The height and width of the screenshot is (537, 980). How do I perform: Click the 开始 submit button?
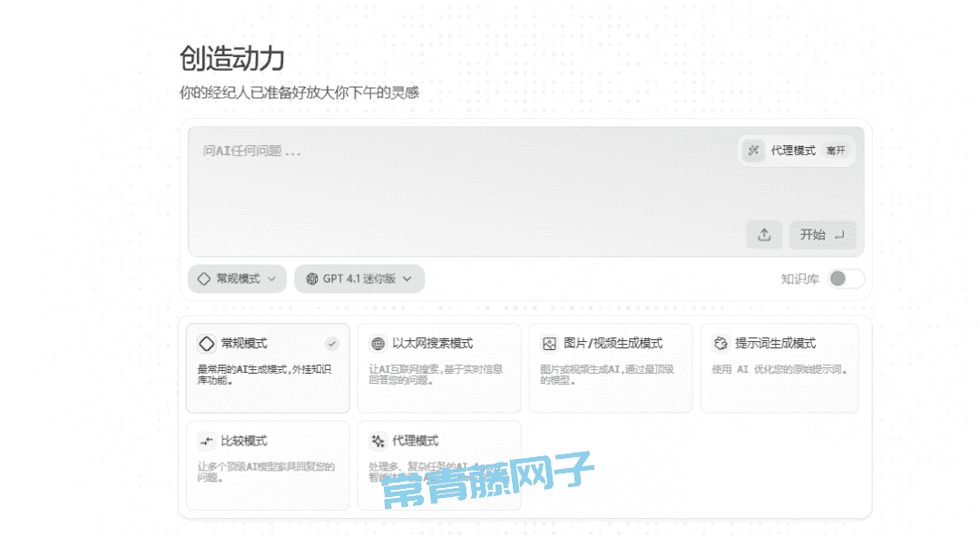pos(822,235)
